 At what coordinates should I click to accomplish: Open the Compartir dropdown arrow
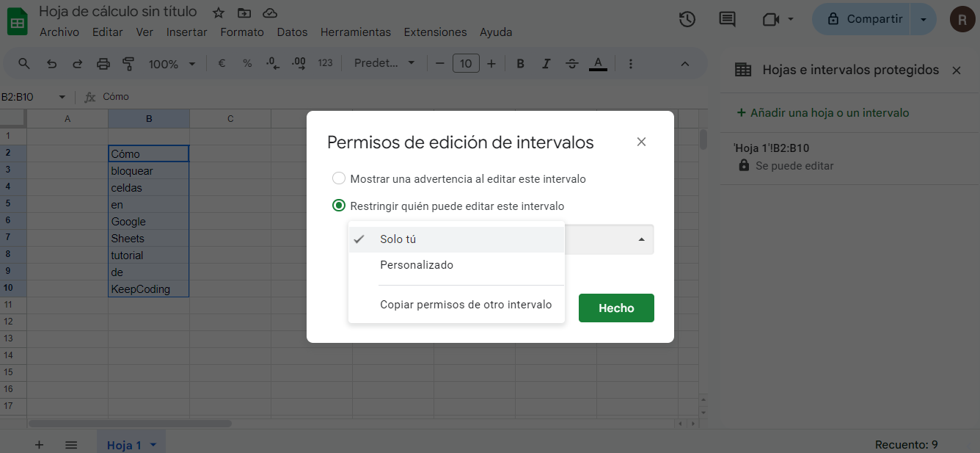click(x=924, y=19)
